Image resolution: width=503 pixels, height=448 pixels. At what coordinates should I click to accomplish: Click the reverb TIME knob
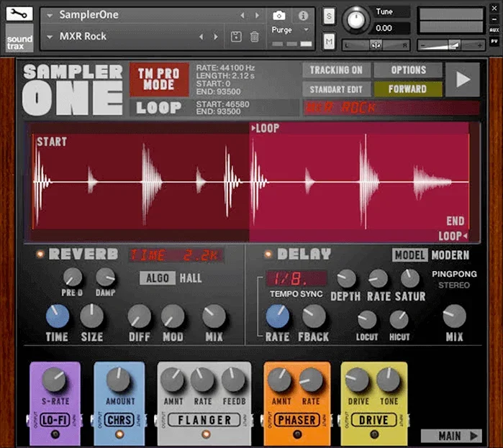tap(58, 316)
